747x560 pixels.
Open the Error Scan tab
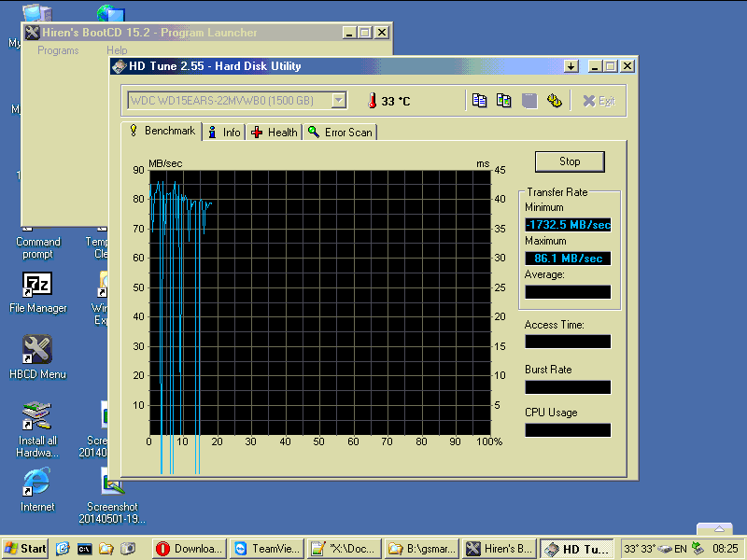point(340,132)
